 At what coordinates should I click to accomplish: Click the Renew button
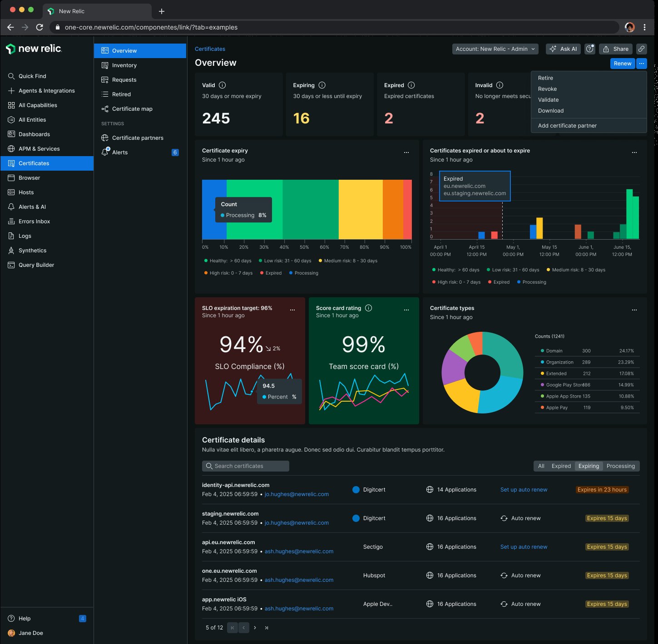(623, 64)
